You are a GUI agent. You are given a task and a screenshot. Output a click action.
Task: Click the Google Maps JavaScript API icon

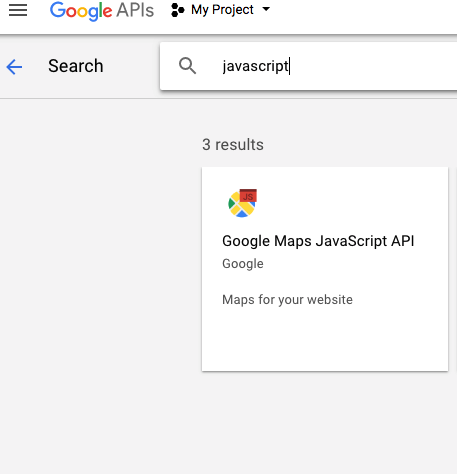click(x=243, y=203)
